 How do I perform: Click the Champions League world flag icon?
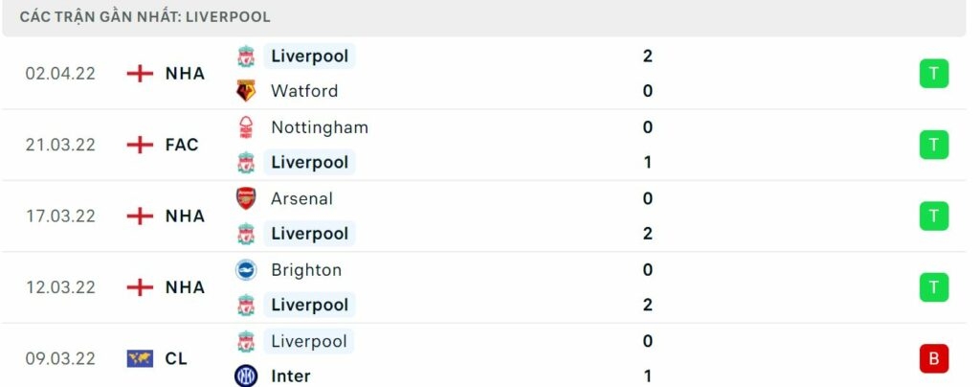(x=141, y=359)
